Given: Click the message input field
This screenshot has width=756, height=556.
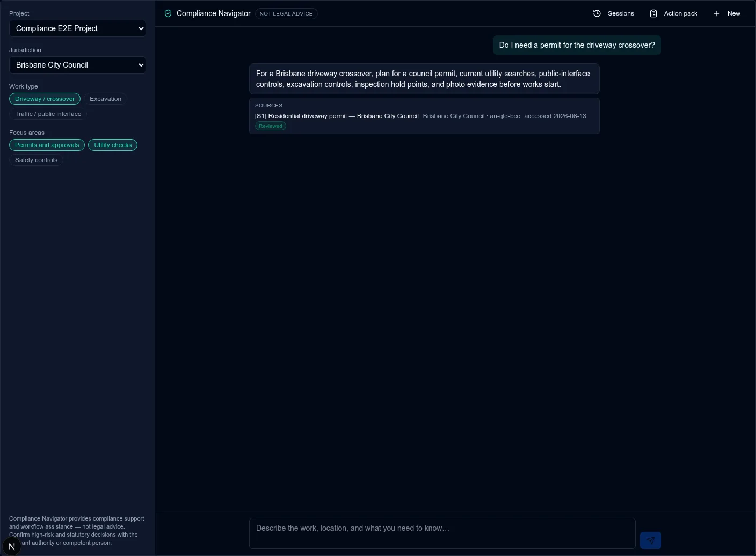Looking at the screenshot, I should (442, 533).
